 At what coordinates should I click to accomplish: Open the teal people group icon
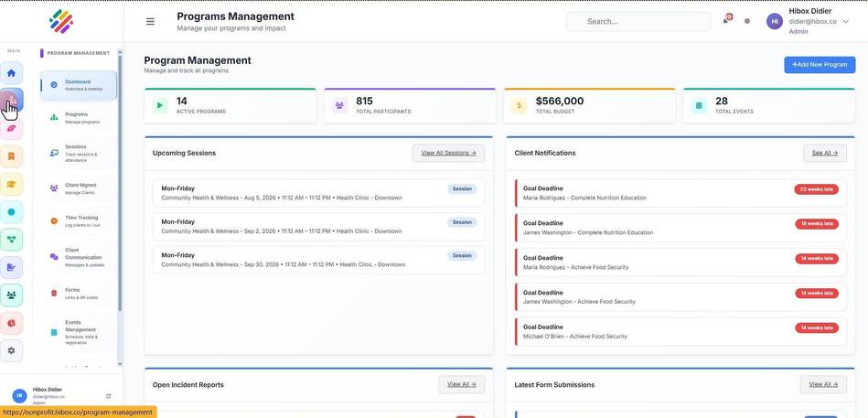click(x=11, y=295)
